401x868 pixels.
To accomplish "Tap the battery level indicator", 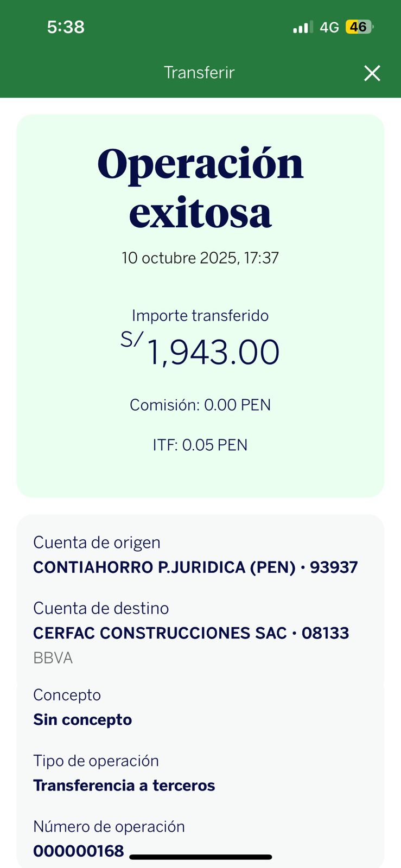I will pos(359,27).
